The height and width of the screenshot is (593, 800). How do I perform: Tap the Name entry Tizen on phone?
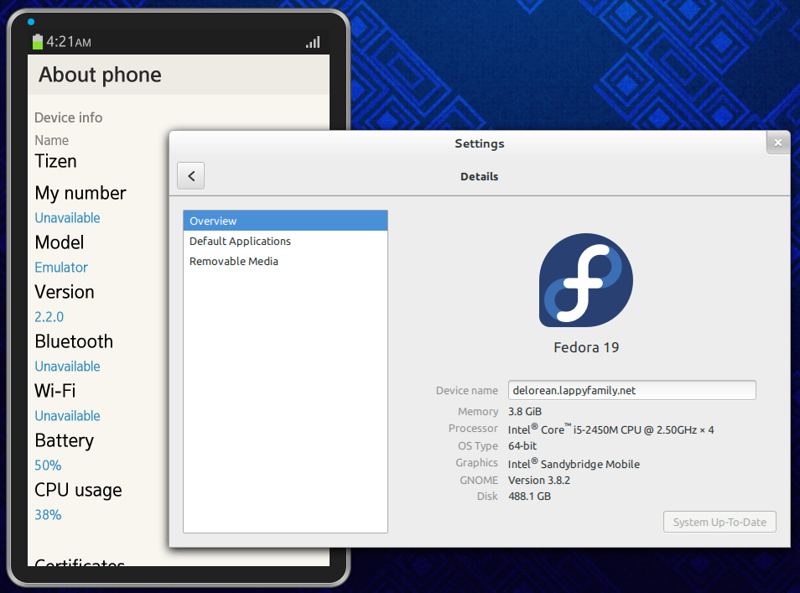click(x=56, y=161)
